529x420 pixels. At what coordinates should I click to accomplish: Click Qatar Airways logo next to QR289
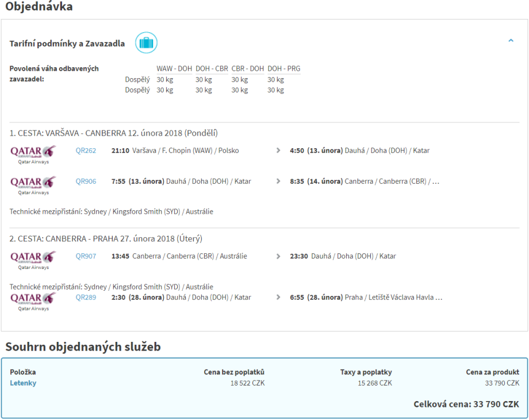point(33,299)
